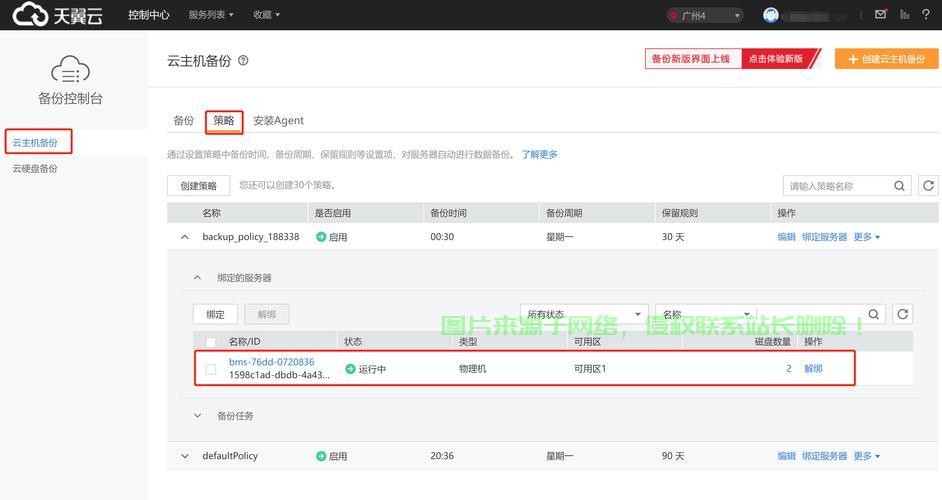
Task: Click 编辑 for backup_policy_188338
Action: coord(786,237)
